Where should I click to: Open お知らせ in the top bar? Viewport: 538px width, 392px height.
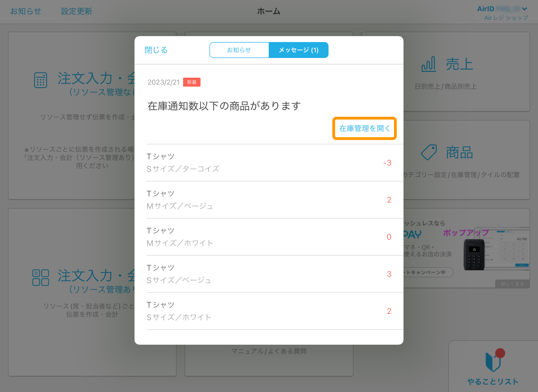[x=26, y=11]
